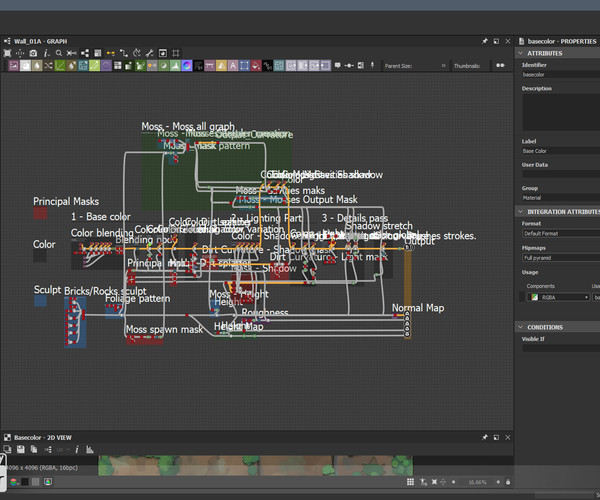Click the Label field with Base Color
This screenshot has width=600, height=500.
(x=561, y=151)
